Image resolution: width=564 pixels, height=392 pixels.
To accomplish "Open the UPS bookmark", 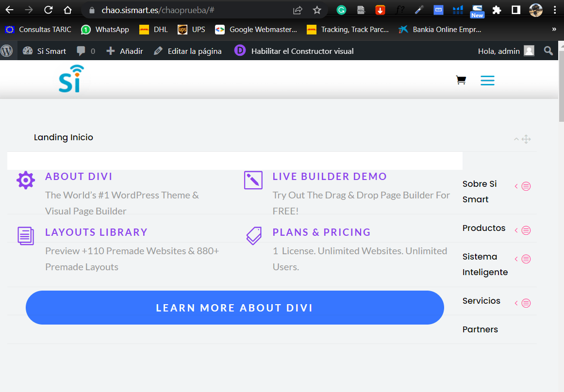I will coord(191,30).
